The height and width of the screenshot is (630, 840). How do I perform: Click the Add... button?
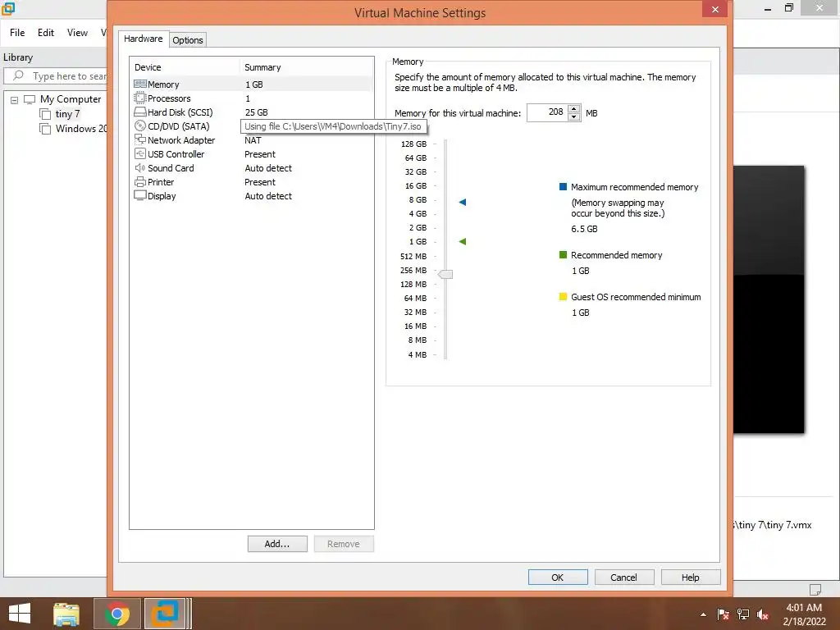pyautogui.click(x=277, y=544)
